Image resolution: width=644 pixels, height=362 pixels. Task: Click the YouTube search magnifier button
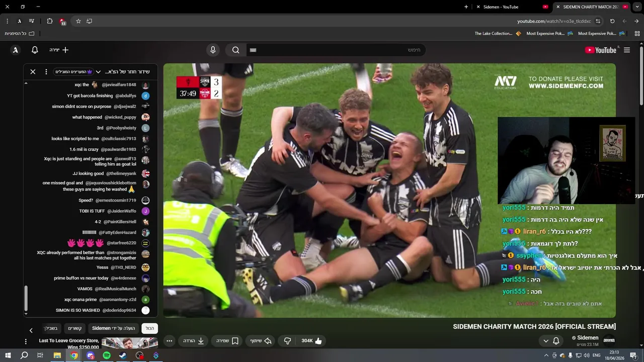pyautogui.click(x=235, y=50)
